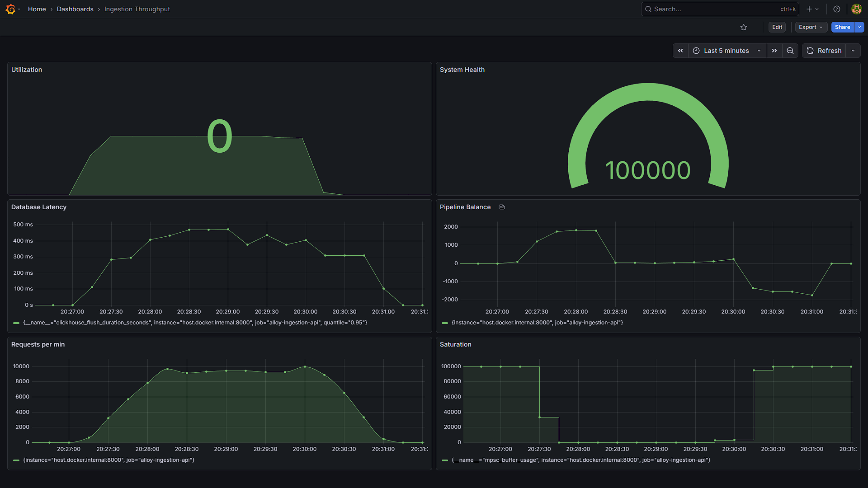Go to Home breadcrumb

(37, 9)
